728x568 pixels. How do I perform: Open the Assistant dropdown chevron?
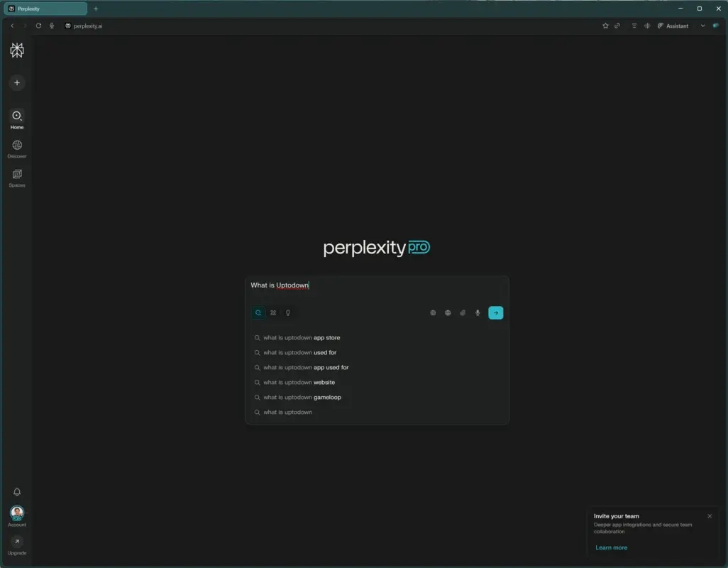[x=702, y=26]
